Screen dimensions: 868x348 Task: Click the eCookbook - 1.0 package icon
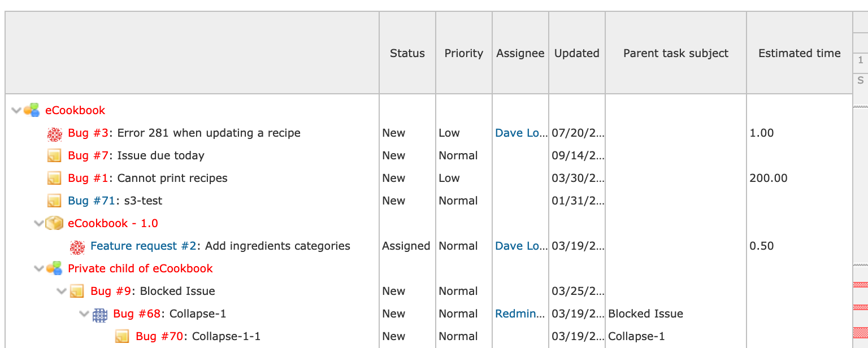coord(54,223)
